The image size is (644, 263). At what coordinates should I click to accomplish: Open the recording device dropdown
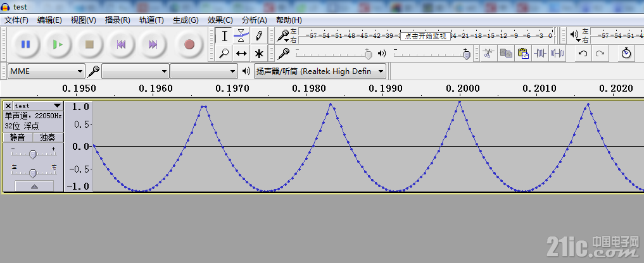136,71
